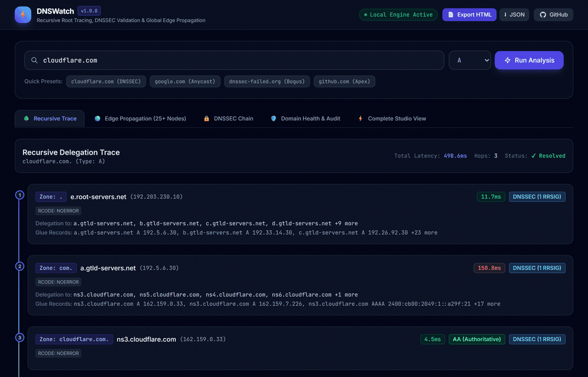
Task: Click hop marker number 2 on timeline
Action: pyautogui.click(x=19, y=266)
